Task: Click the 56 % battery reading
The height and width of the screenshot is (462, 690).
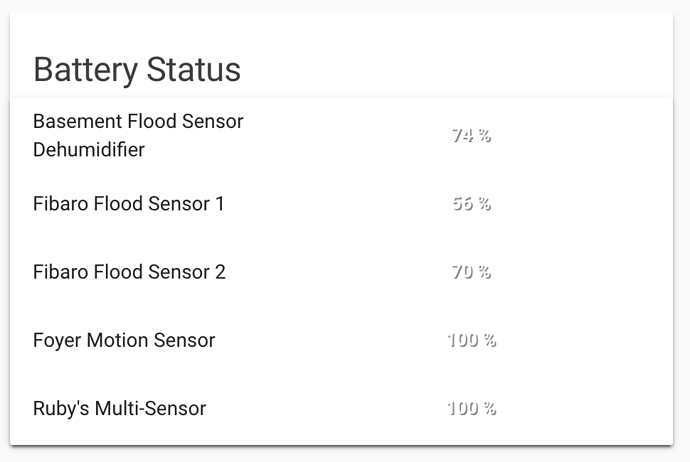Action: (x=471, y=204)
